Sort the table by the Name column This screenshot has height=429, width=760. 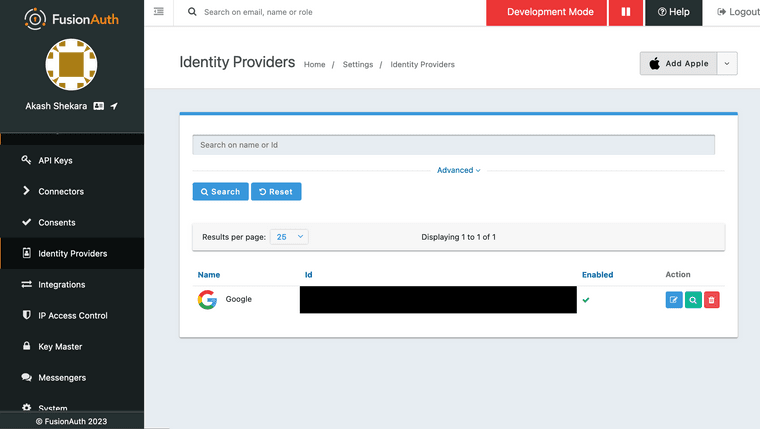[x=209, y=275]
